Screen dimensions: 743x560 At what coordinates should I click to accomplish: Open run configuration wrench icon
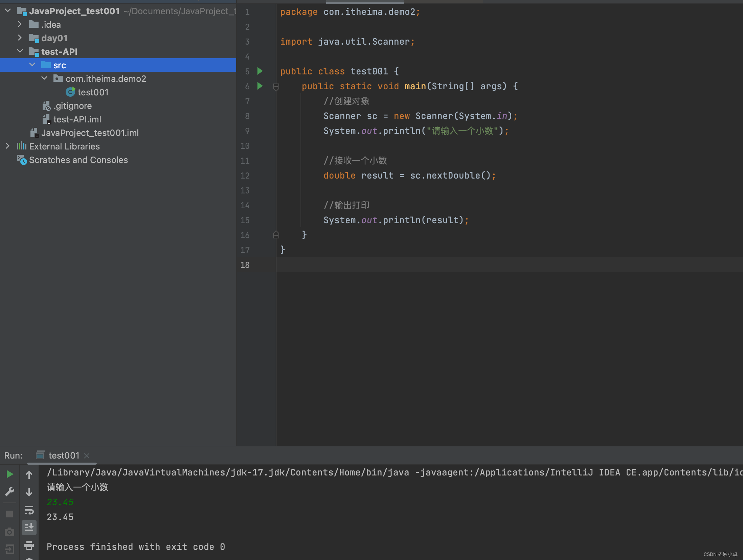pyautogui.click(x=10, y=491)
